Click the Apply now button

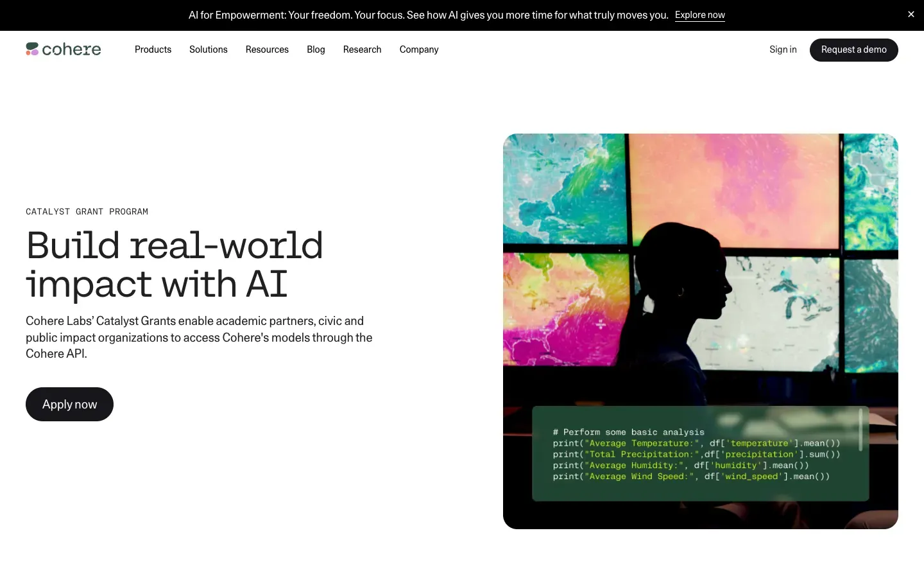[x=69, y=404]
